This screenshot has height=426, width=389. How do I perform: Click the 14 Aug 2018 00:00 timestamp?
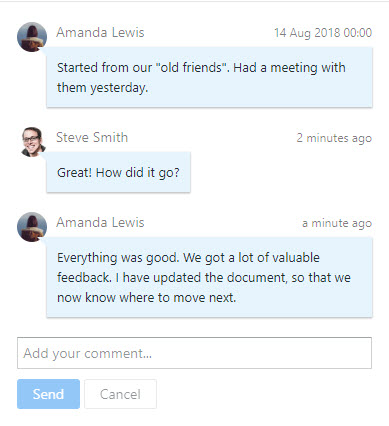(x=323, y=33)
